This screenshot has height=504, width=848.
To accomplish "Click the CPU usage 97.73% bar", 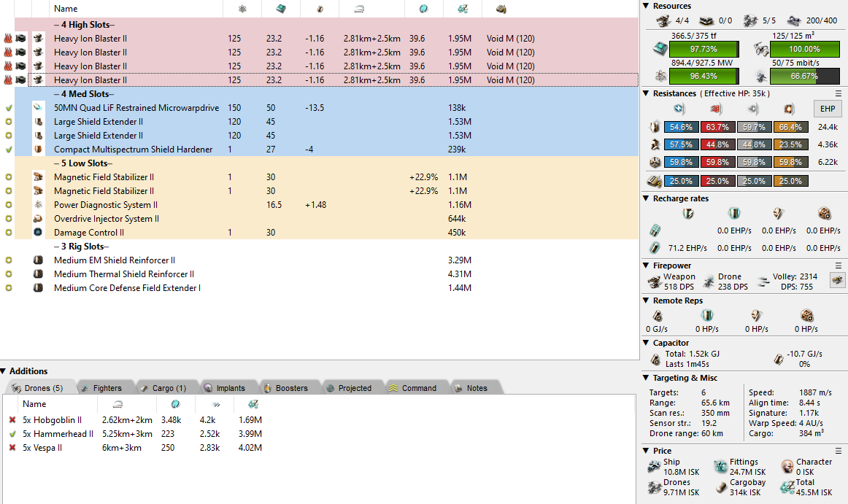I will coord(704,49).
